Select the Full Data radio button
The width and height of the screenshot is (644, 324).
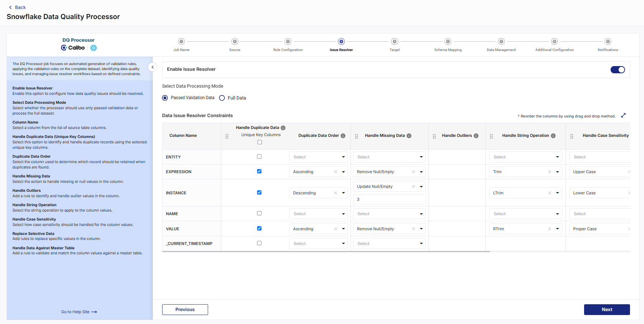pyautogui.click(x=222, y=98)
